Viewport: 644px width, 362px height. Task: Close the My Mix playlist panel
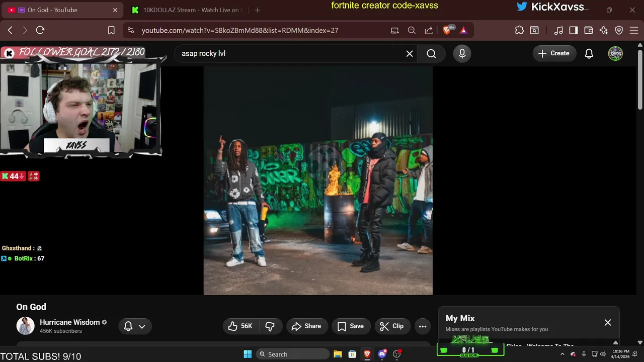click(608, 322)
